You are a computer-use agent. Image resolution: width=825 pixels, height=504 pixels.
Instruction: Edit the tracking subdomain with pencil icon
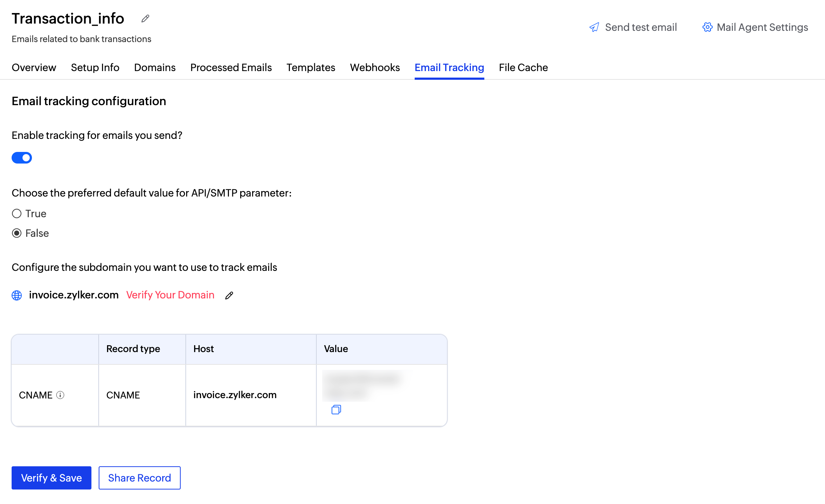pos(229,296)
